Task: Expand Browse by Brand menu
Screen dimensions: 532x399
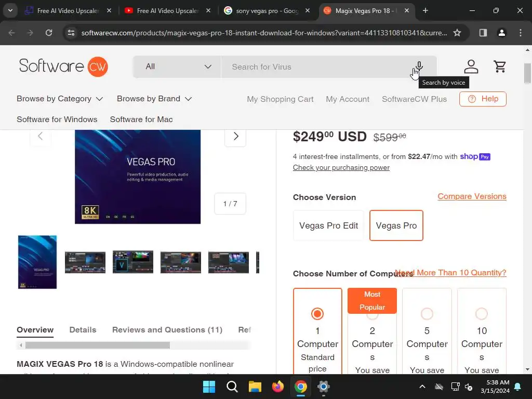Action: pyautogui.click(x=154, y=99)
